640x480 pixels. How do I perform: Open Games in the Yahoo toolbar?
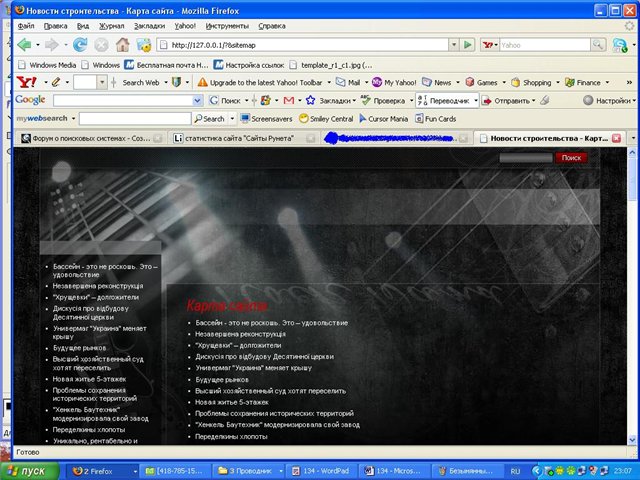click(x=481, y=82)
